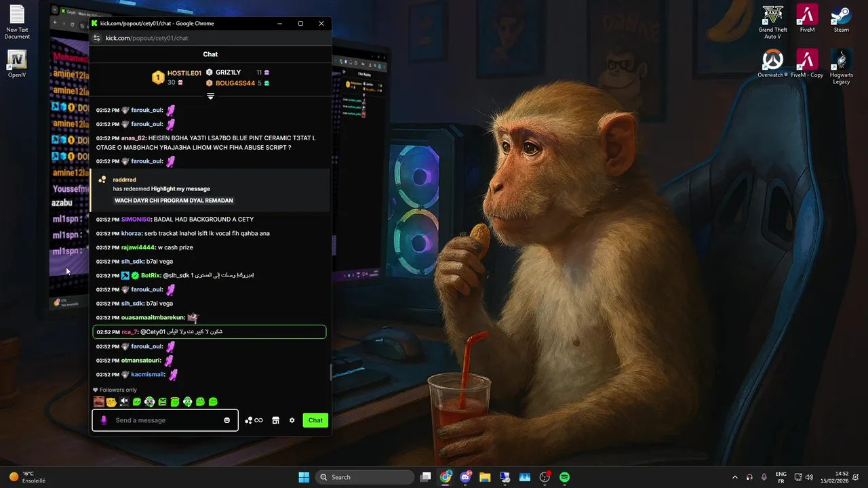
Task: Open the chat settings gear icon
Action: click(x=292, y=420)
